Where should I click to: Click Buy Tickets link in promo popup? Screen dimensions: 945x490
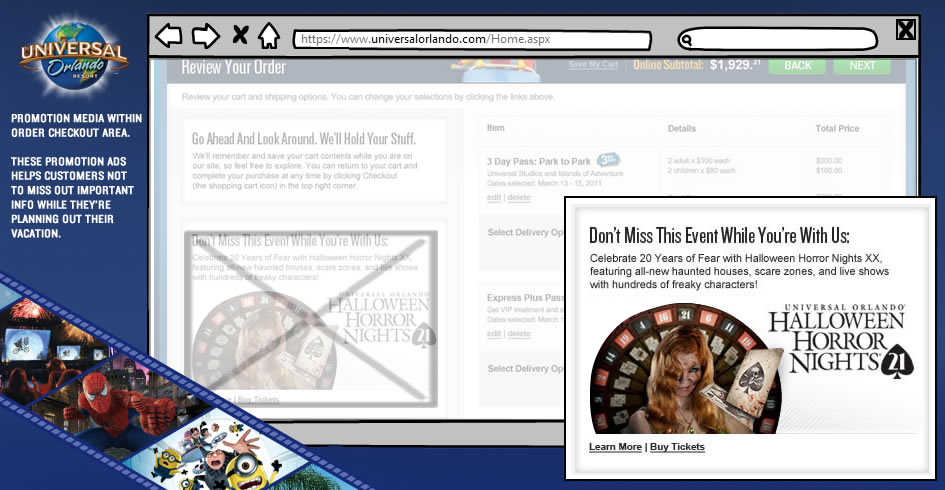coord(677,447)
